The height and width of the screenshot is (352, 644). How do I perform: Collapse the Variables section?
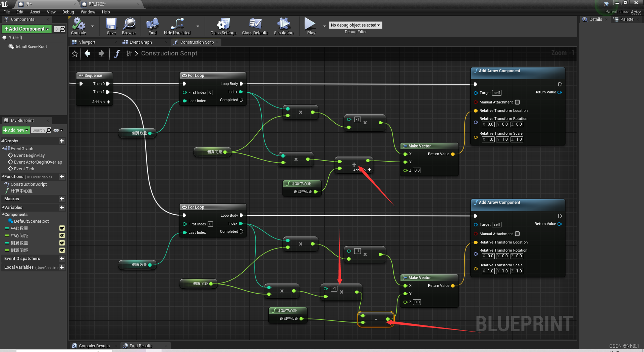[3, 208]
